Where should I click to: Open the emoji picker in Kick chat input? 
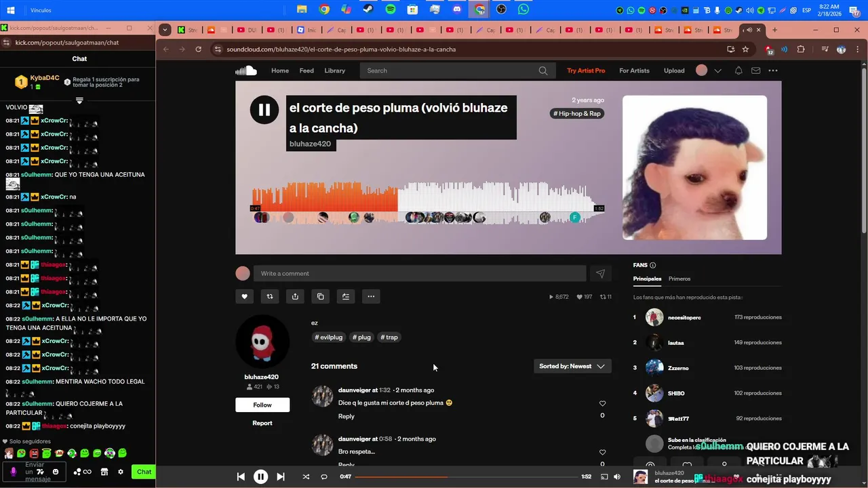pos(56,472)
